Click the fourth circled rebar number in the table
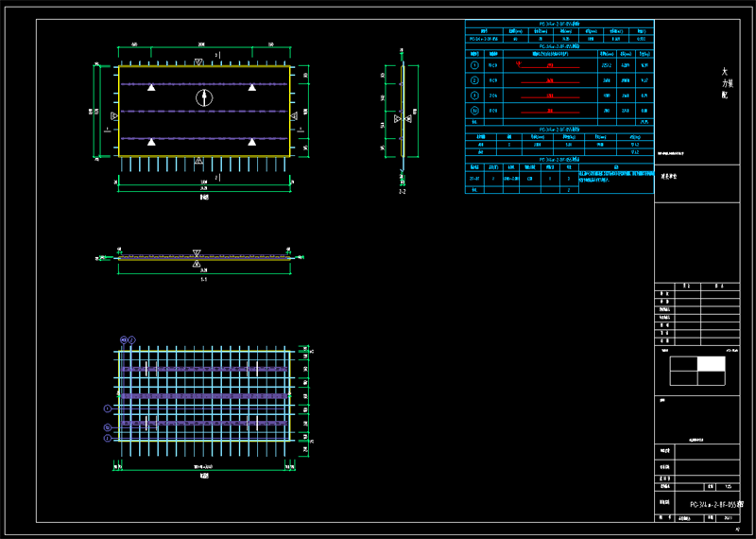This screenshot has height=539, width=756. pos(475,111)
